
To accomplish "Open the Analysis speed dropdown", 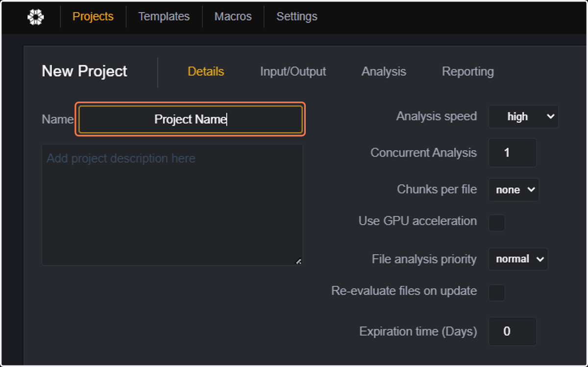I will point(523,117).
